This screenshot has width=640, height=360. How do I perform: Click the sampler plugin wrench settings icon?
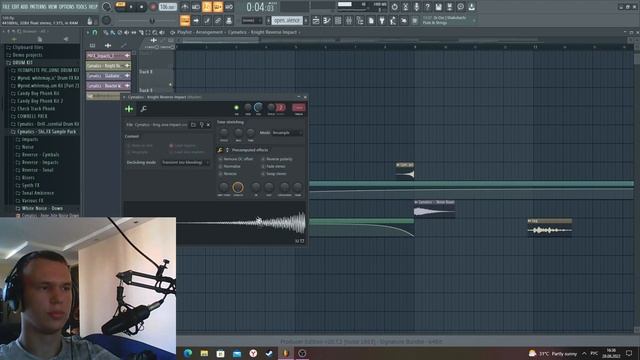tap(144, 109)
